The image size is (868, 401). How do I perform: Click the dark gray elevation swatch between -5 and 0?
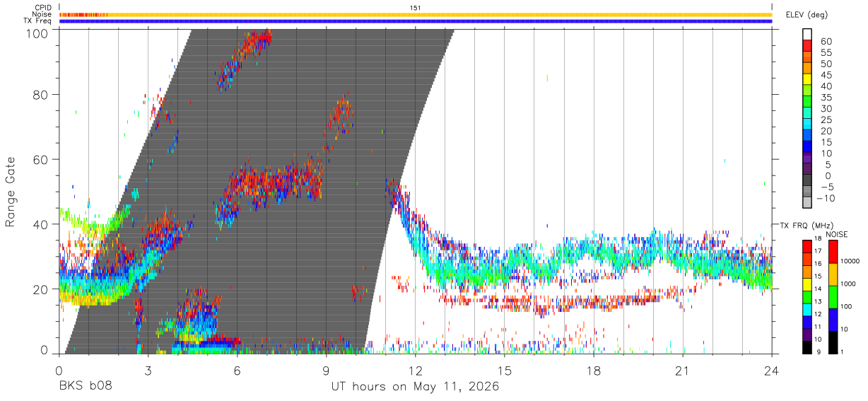(x=807, y=180)
